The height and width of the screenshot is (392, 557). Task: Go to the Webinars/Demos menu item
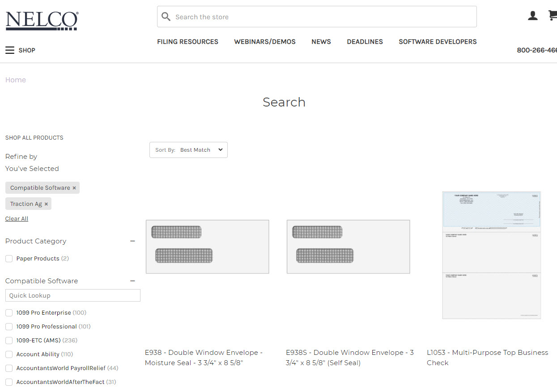[x=265, y=42]
